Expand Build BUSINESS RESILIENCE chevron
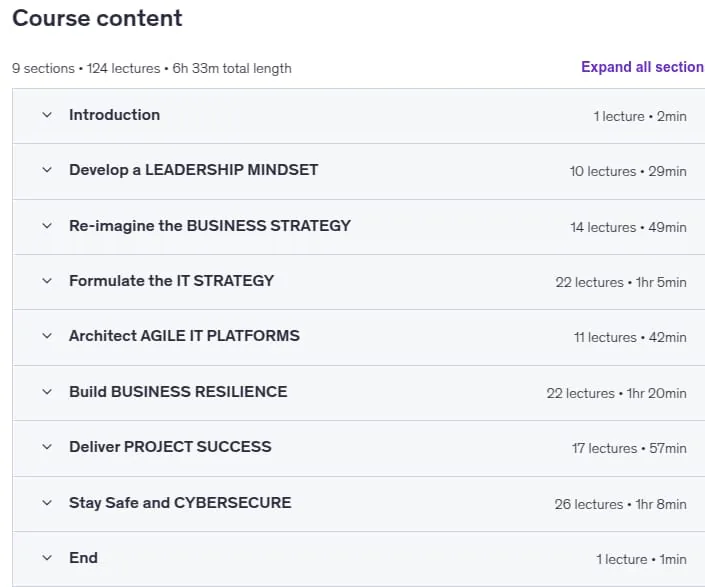The height and width of the screenshot is (587, 705). tap(47, 392)
